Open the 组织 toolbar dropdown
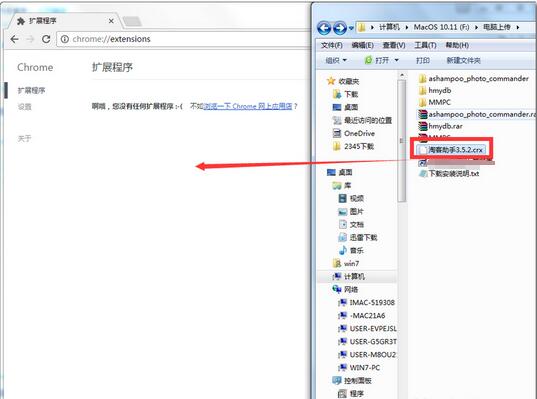The width and height of the screenshot is (537, 399). pos(336,61)
